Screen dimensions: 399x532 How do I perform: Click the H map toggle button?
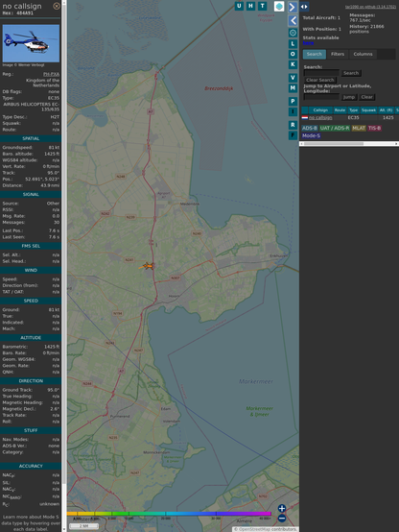click(x=250, y=6)
